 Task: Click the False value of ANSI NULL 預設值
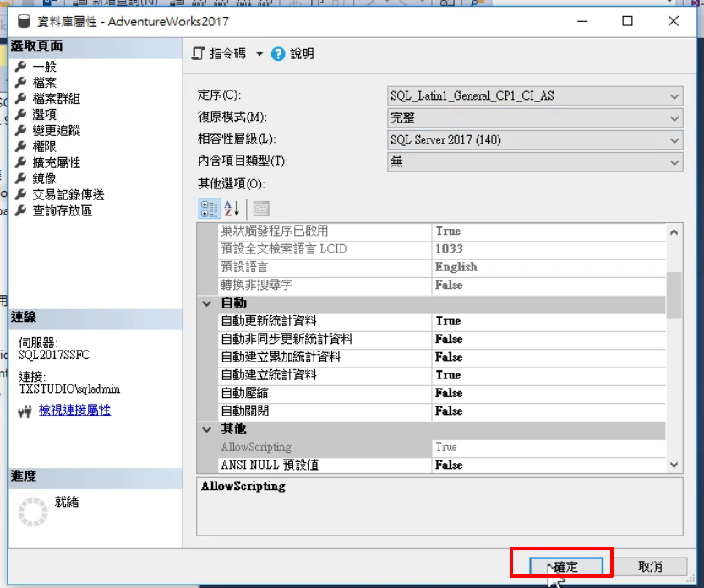coord(449,465)
